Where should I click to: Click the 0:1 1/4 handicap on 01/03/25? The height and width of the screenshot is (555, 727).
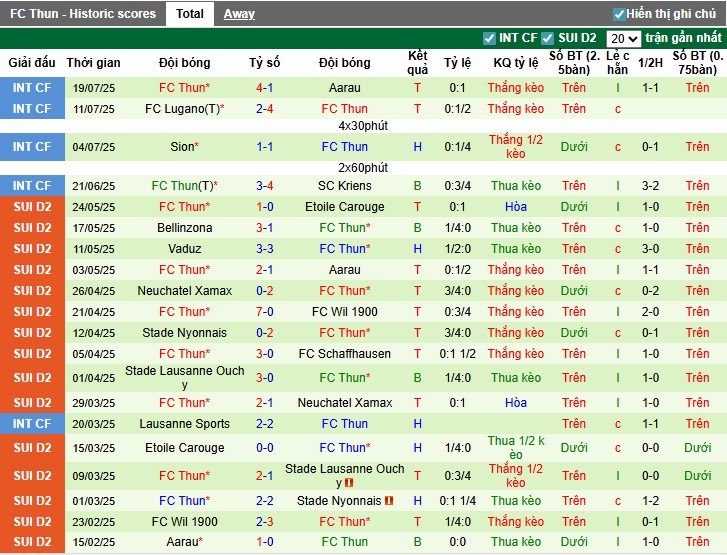(458, 501)
